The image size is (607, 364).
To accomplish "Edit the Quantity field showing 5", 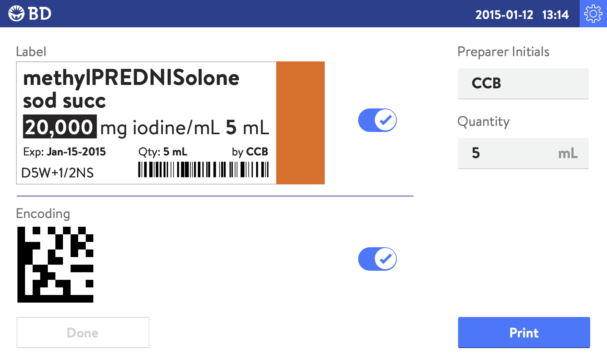I will 524,154.
